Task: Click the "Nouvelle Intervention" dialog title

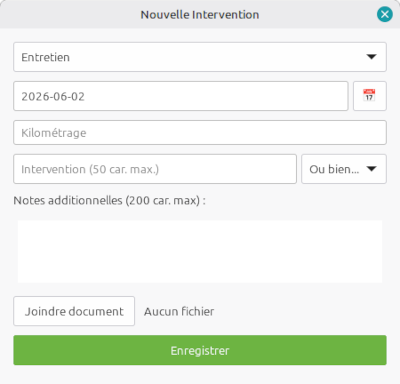Action: click(x=200, y=15)
